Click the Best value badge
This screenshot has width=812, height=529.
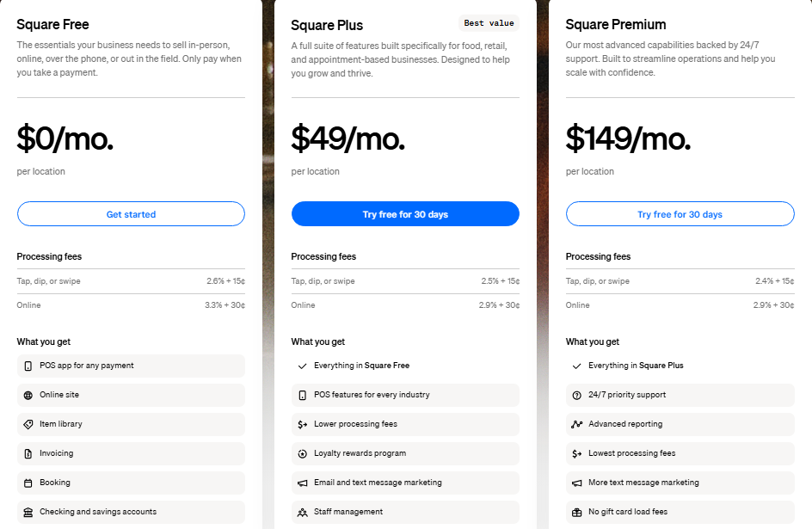tap(489, 23)
